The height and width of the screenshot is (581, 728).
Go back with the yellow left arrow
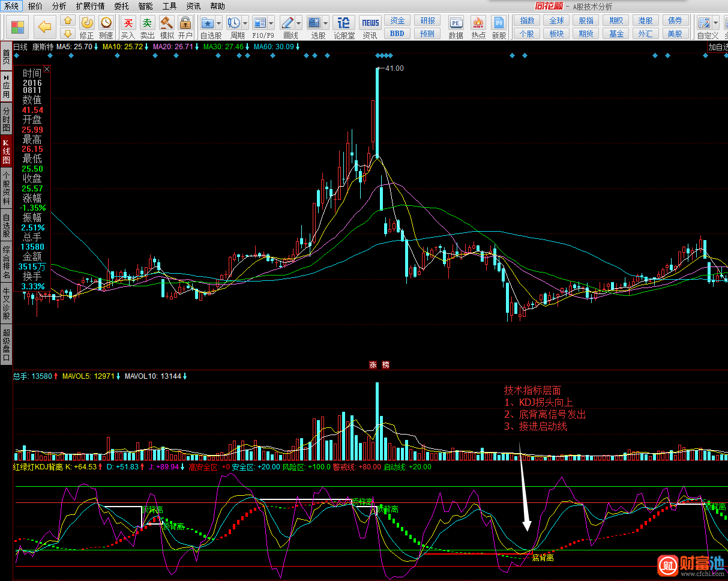point(44,27)
